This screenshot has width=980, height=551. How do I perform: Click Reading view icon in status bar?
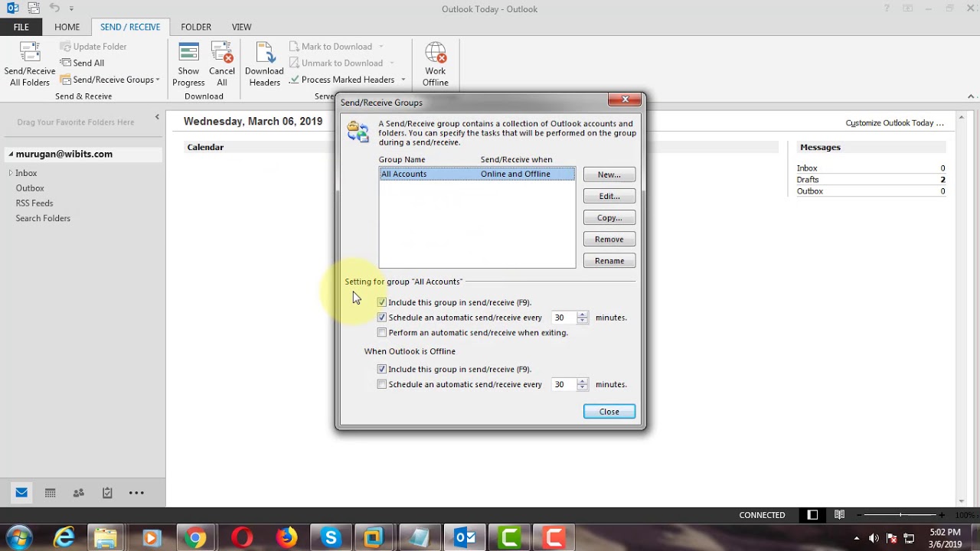pos(840,515)
